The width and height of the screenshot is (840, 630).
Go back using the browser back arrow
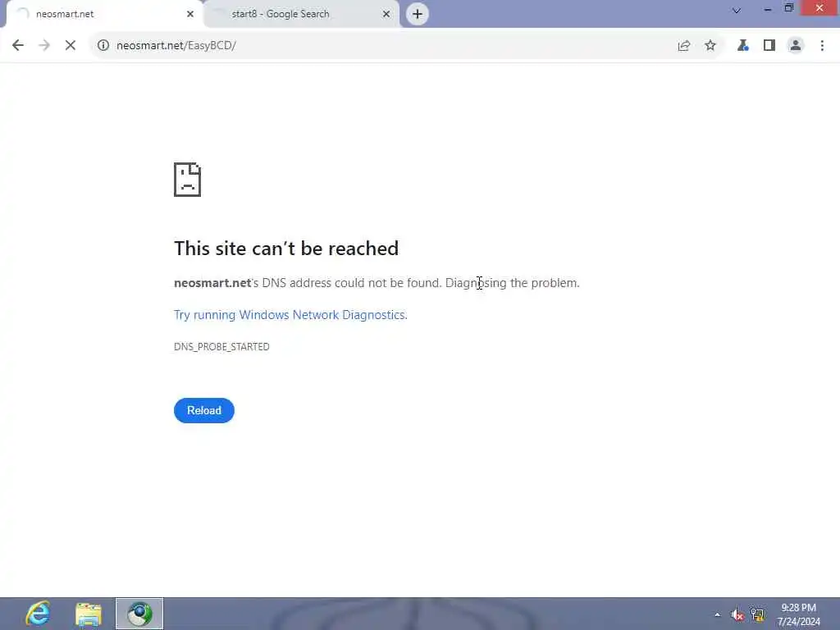[x=18, y=46]
